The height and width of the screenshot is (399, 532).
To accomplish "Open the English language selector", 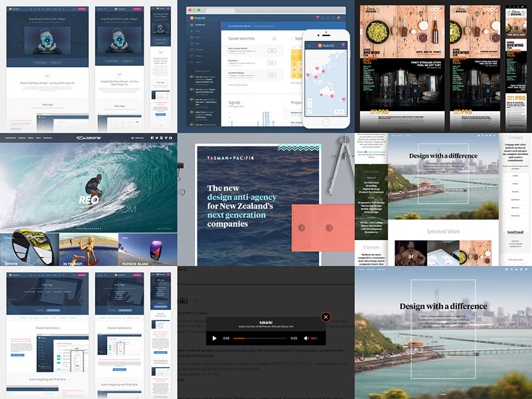I will tap(138, 138).
